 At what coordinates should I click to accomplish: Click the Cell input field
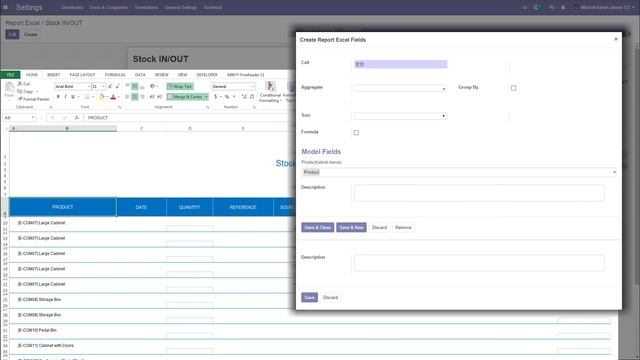(x=400, y=64)
